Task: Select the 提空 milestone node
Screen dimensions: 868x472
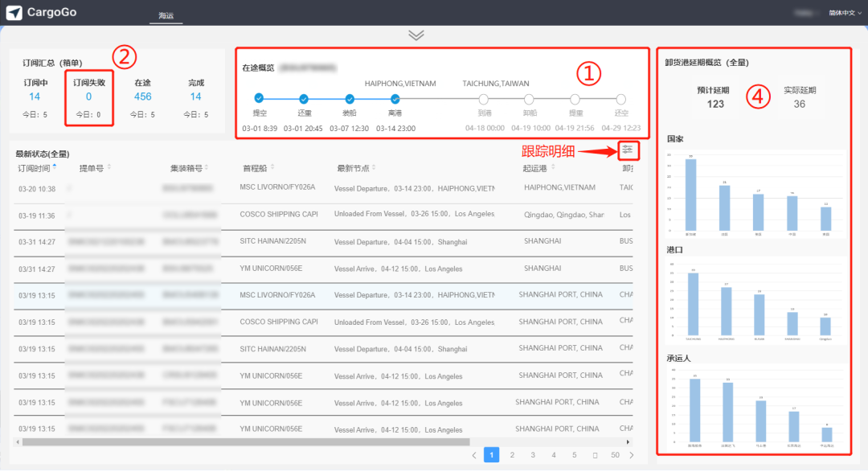Action: pos(259,99)
